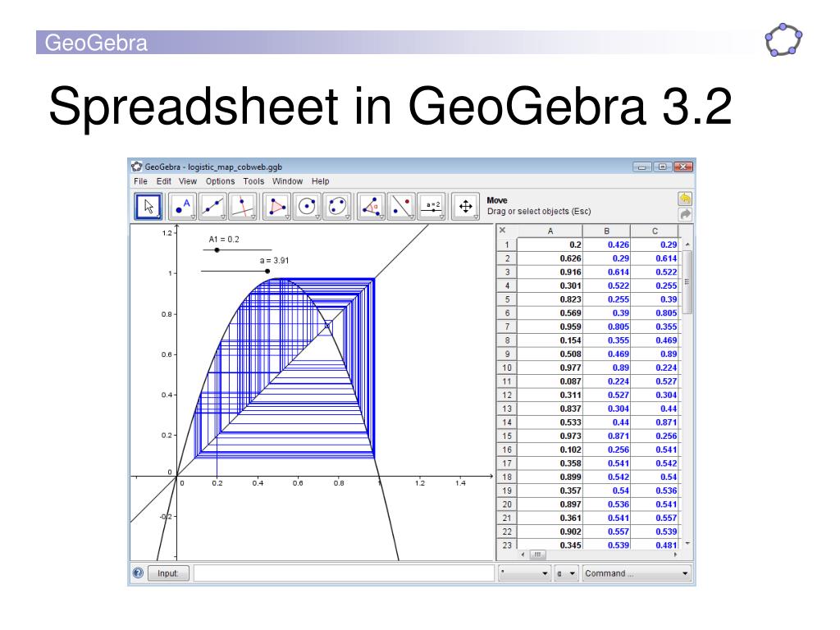Image resolution: width=840 pixels, height=630 pixels.
Task: Click the spreadsheet vertical scrollbar thumb
Action: [687, 282]
